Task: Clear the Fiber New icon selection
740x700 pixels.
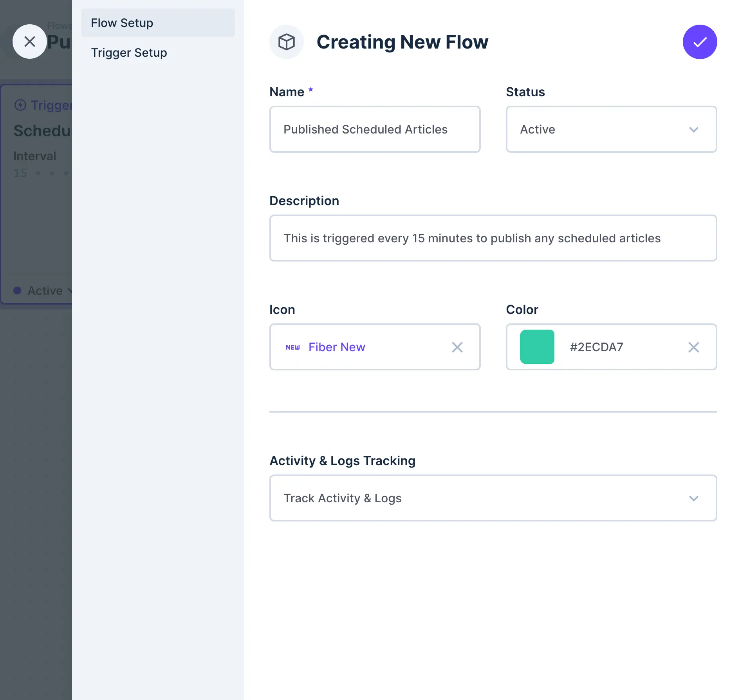Action: [x=457, y=347]
